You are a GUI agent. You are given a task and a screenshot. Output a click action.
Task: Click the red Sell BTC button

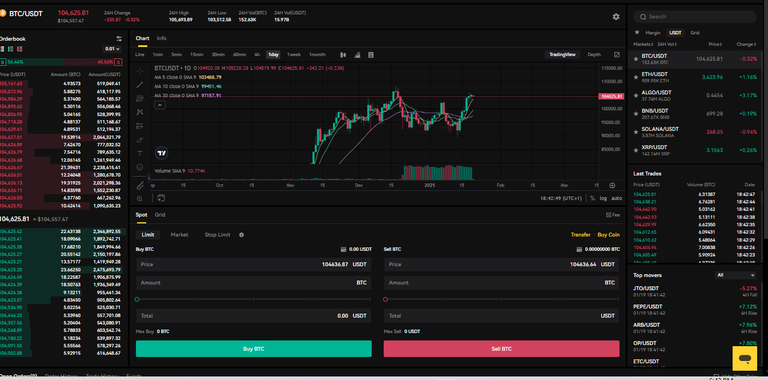[502, 349]
